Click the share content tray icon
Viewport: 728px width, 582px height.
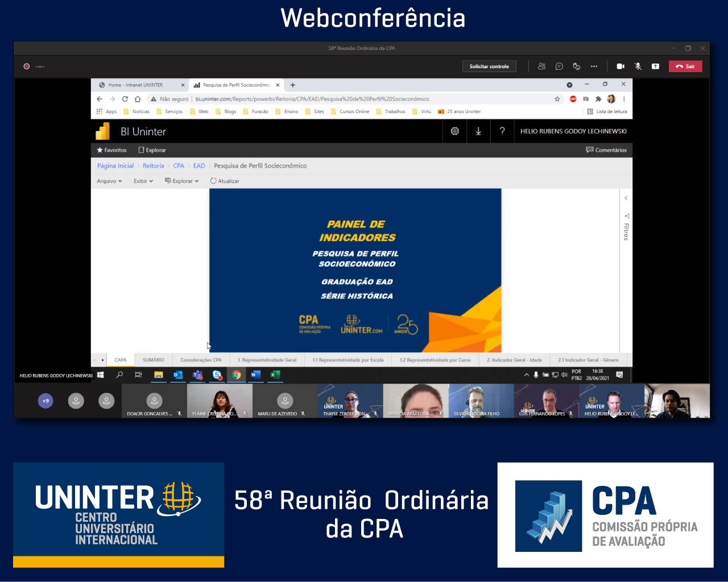tap(655, 66)
